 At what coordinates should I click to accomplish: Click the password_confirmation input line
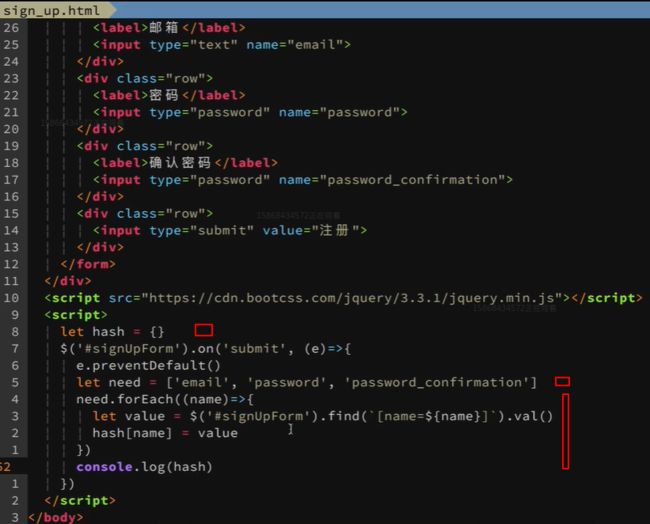point(303,180)
